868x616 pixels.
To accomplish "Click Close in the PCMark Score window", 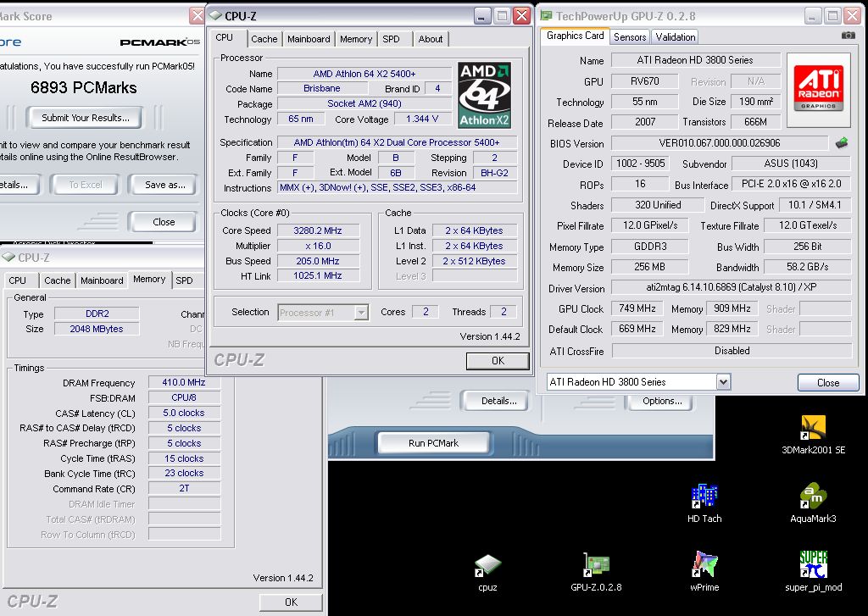I will 164,222.
